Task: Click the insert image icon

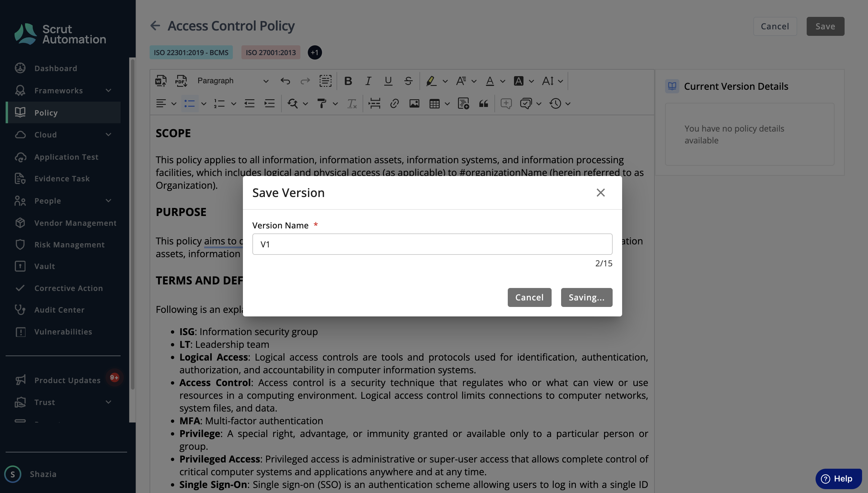Action: [x=414, y=104]
